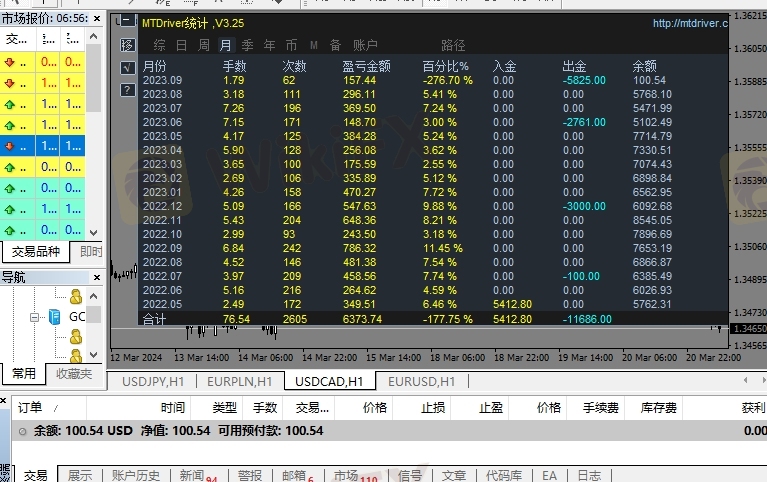The image size is (767, 482).
Task: Click the 路径 path label in MTDriver
Action: [453, 46]
